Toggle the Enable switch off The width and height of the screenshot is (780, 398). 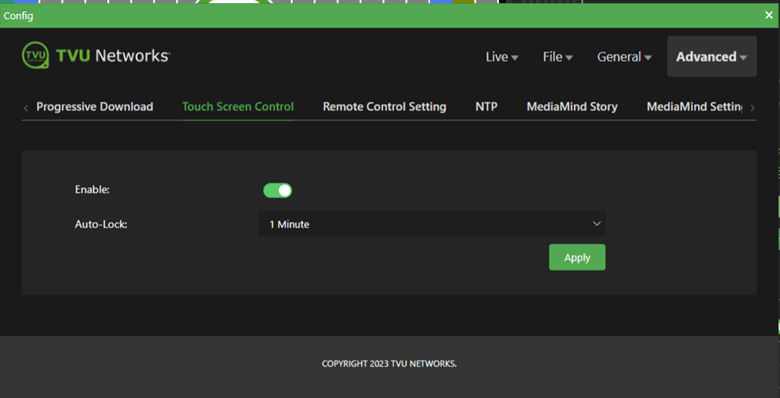(278, 190)
